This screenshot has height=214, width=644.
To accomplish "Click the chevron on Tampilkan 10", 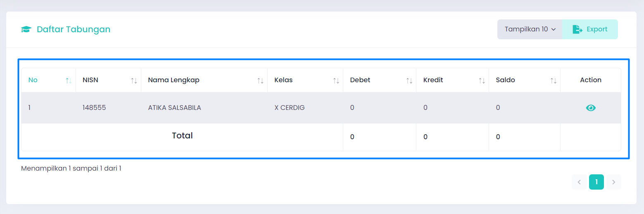I will point(554,29).
